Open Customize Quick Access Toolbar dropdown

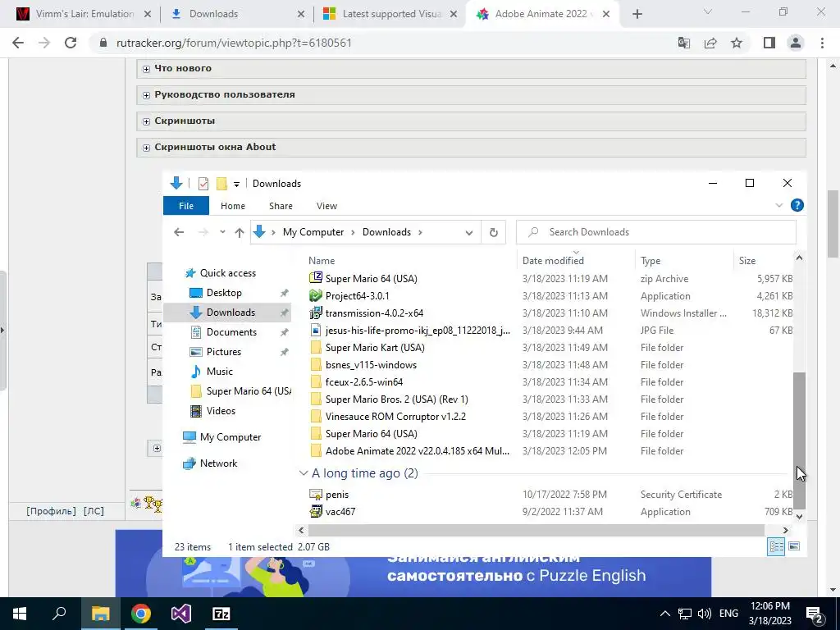236,185
